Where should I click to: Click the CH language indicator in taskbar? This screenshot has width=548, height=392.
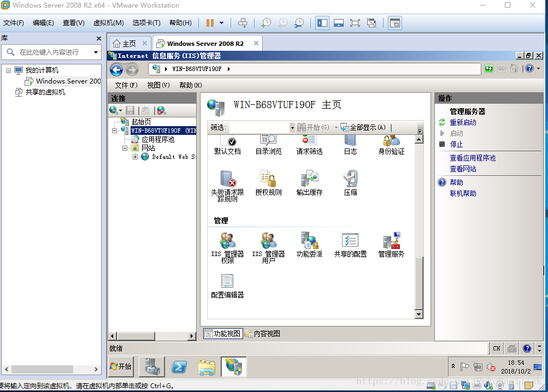(x=496, y=348)
